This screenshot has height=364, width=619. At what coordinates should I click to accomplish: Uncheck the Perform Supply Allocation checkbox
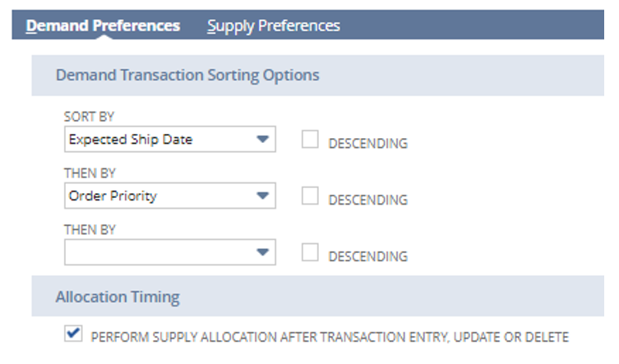click(x=73, y=334)
